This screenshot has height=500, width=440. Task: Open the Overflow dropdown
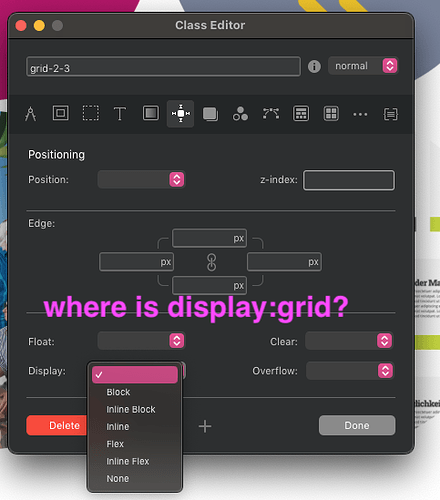point(350,371)
